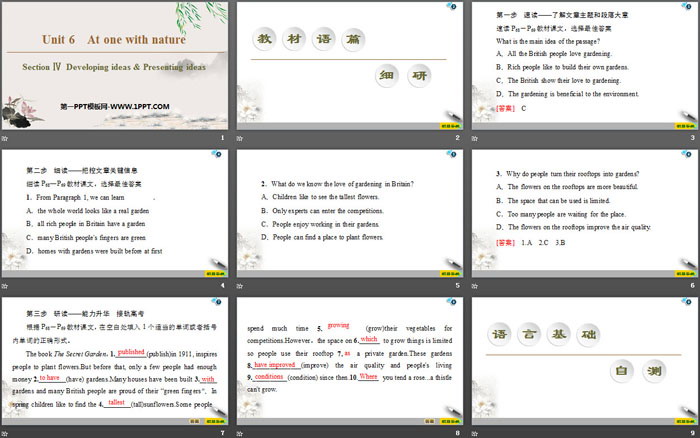Screen dimensions: 700x438
Task: Select the slide 9 thumbnail with 语言基础 heading
Action: [583, 359]
